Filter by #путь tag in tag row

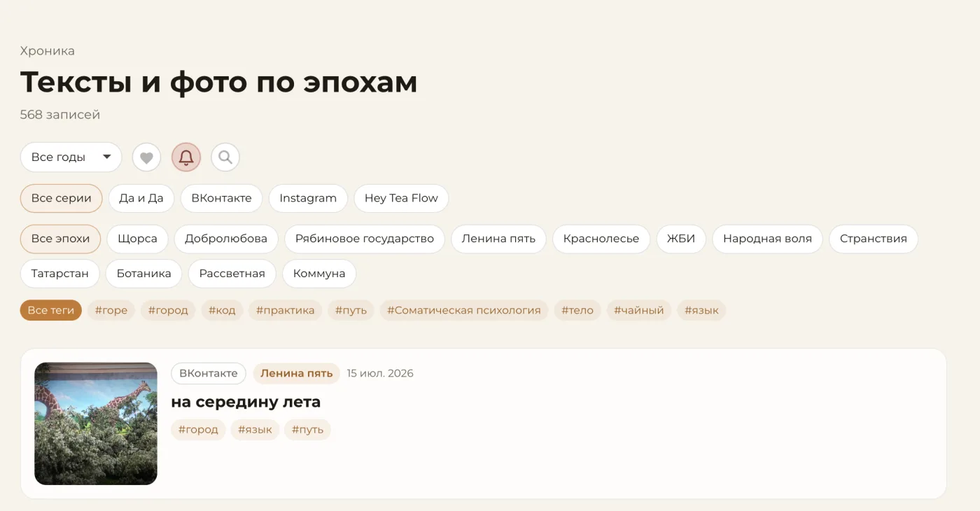point(351,310)
